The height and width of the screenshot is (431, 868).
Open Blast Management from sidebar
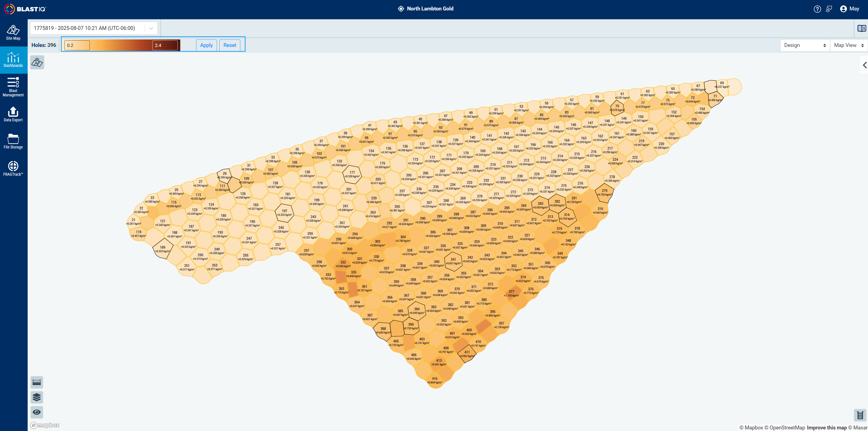pos(13,87)
